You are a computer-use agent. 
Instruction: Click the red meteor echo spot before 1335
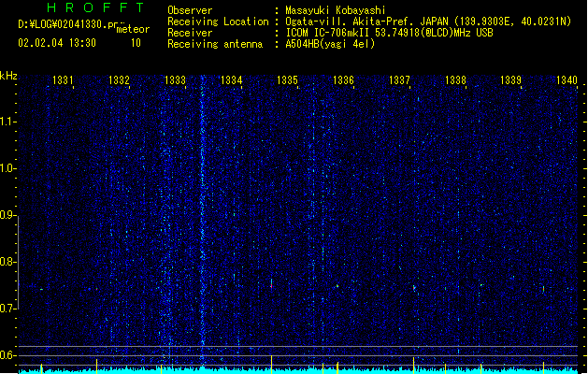click(271, 286)
